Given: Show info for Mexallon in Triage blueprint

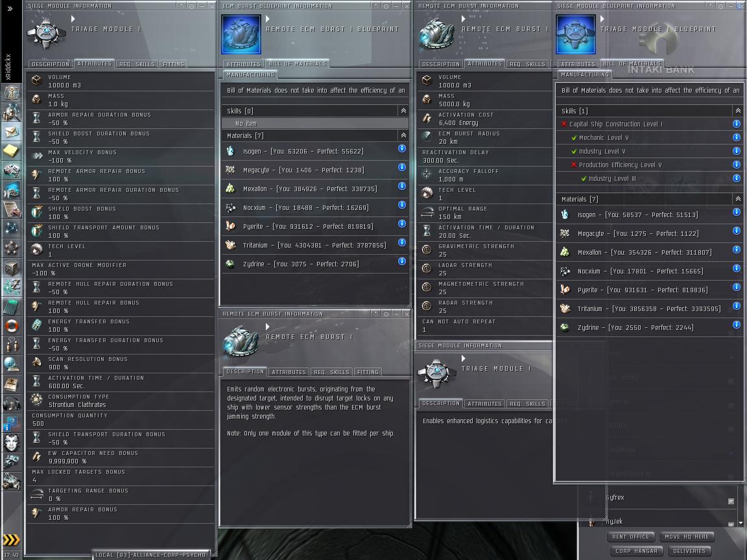Looking at the screenshot, I should [x=737, y=250].
